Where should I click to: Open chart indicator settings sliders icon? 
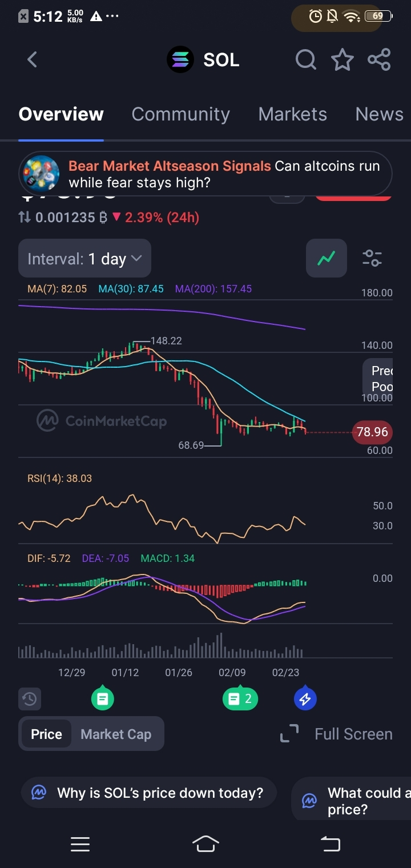tap(372, 258)
